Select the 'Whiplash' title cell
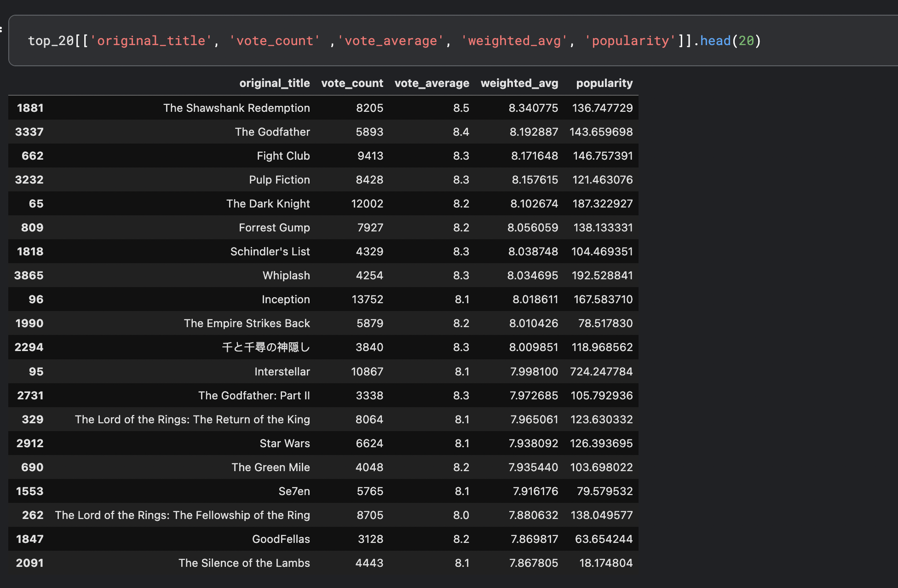The height and width of the screenshot is (588, 898). [286, 276]
